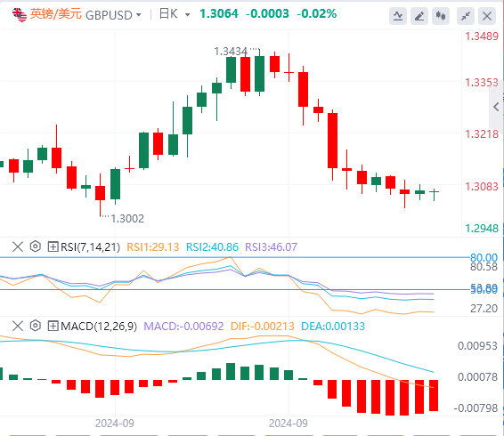Click the first 2024-09 date label
Image resolution: width=504 pixels, height=436 pixels.
(115, 424)
